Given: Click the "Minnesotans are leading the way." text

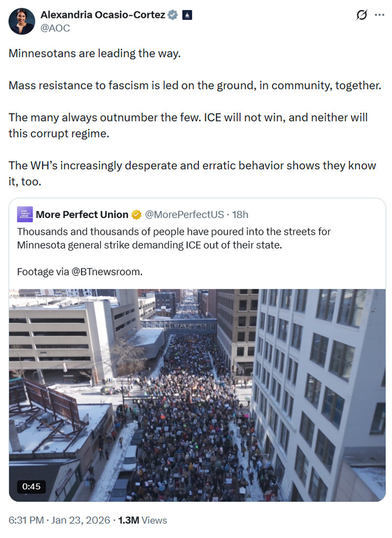Looking at the screenshot, I should tap(94, 54).
